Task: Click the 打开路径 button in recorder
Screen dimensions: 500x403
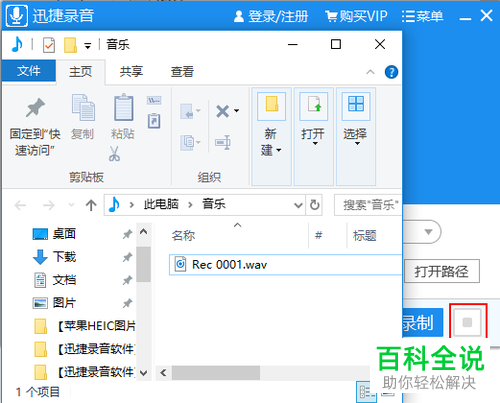Action: coord(442,271)
